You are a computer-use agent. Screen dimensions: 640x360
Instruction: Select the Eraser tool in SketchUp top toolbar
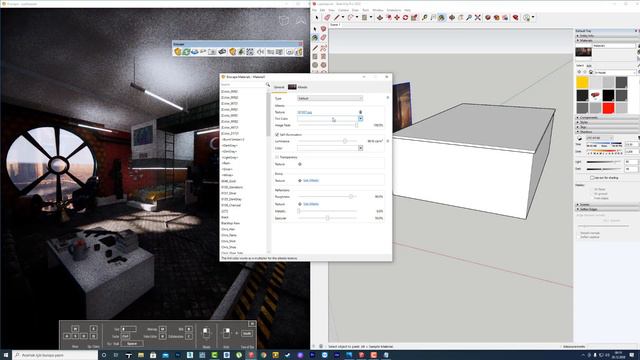(x=327, y=18)
